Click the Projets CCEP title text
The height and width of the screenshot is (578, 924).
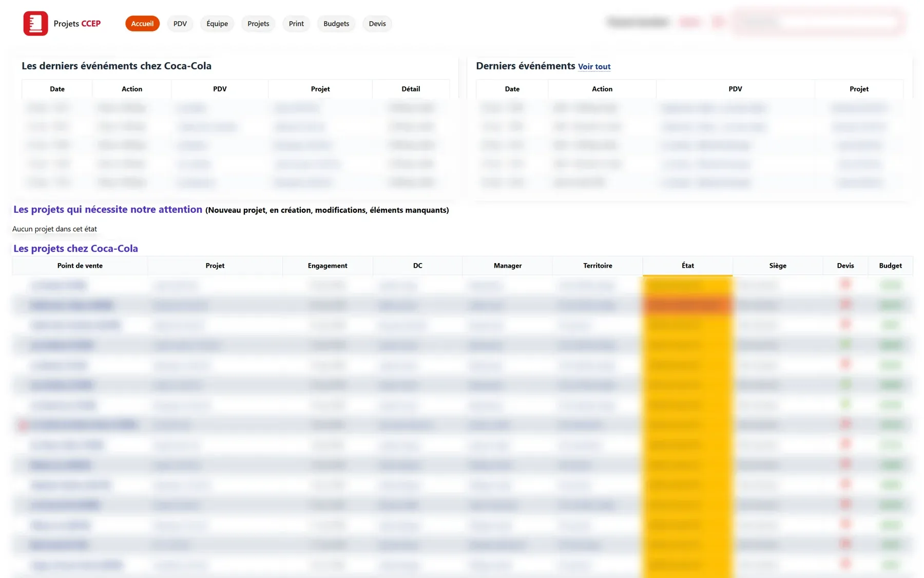click(77, 24)
